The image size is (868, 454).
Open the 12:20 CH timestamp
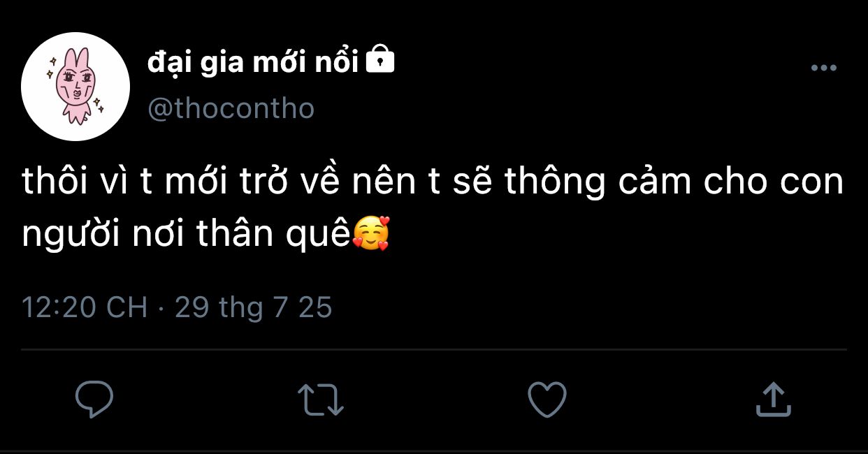pyautogui.click(x=85, y=307)
